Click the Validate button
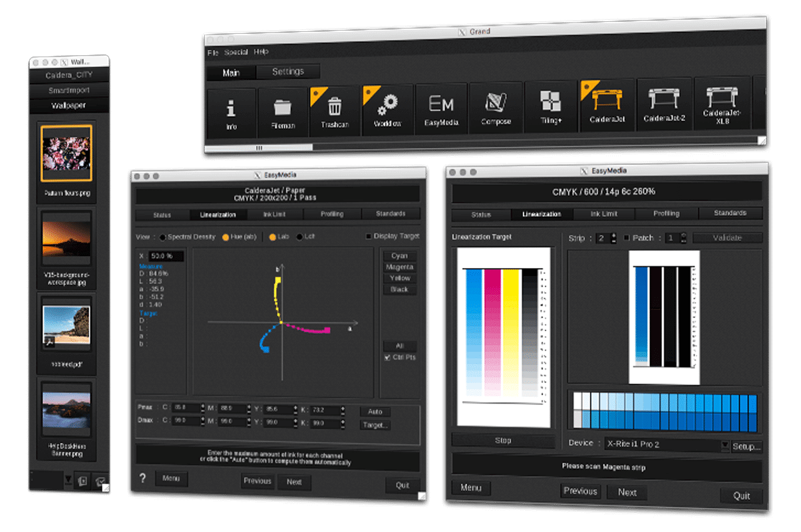 (727, 237)
